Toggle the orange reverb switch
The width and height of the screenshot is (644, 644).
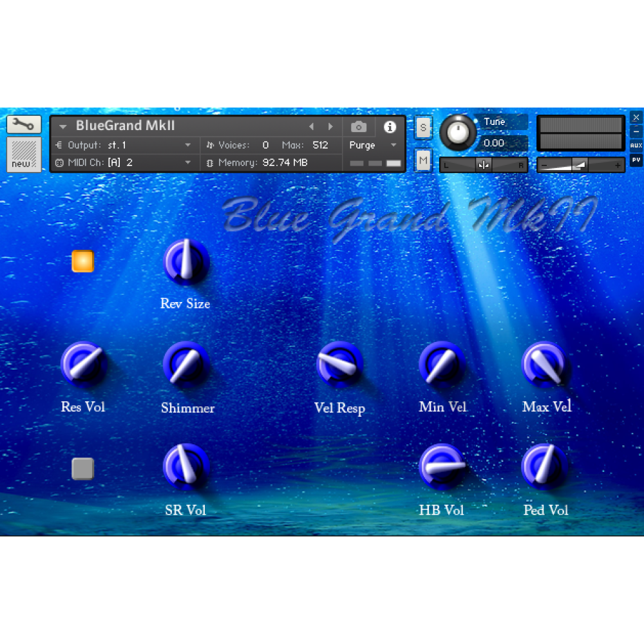(82, 261)
